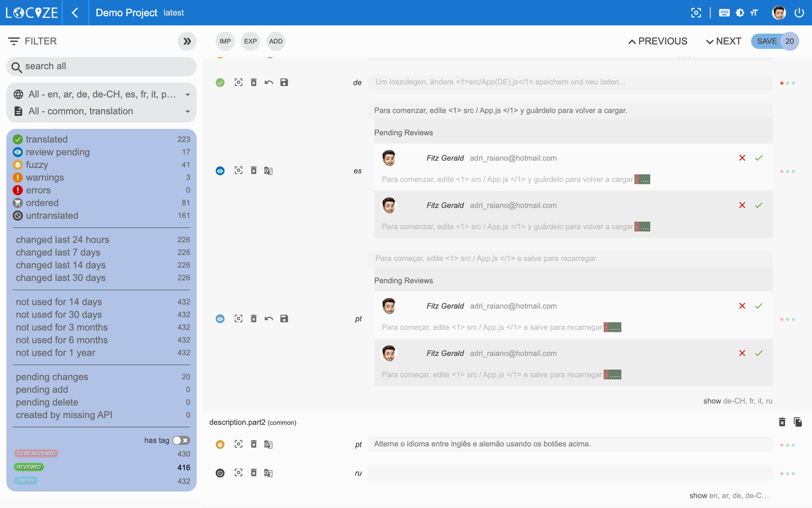This screenshot has height=508, width=812.
Task: Click the undo arrow in the pt row
Action: click(269, 319)
